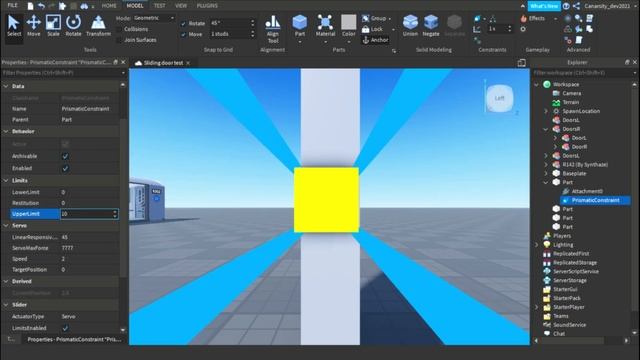Select PrismaticConstraint in the Explorer
640x360 pixels.
(x=596, y=200)
